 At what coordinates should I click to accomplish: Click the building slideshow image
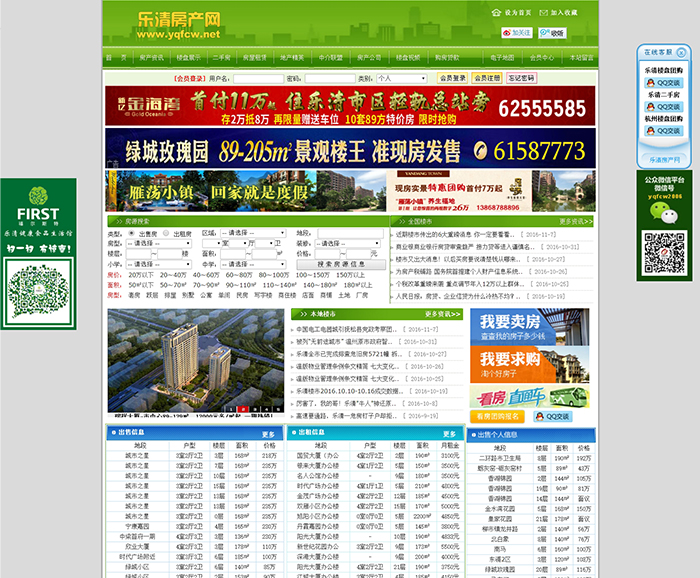[x=196, y=361]
